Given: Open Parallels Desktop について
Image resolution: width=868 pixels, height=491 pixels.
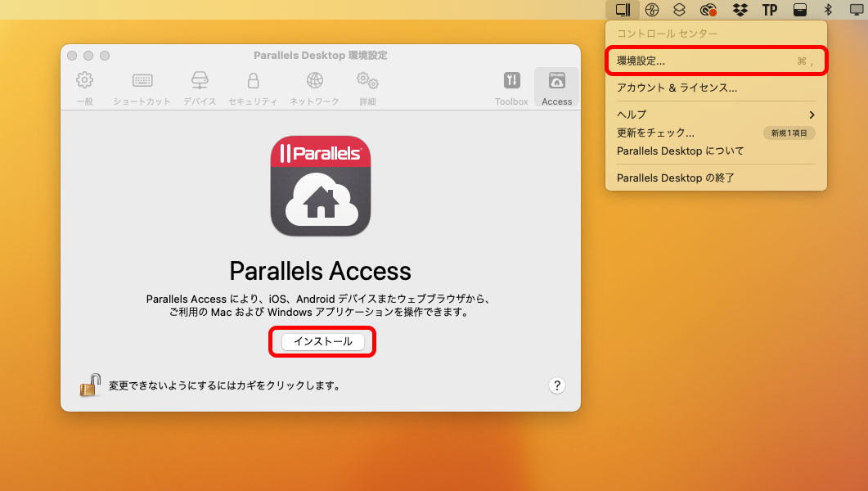Looking at the screenshot, I should click(717, 151).
